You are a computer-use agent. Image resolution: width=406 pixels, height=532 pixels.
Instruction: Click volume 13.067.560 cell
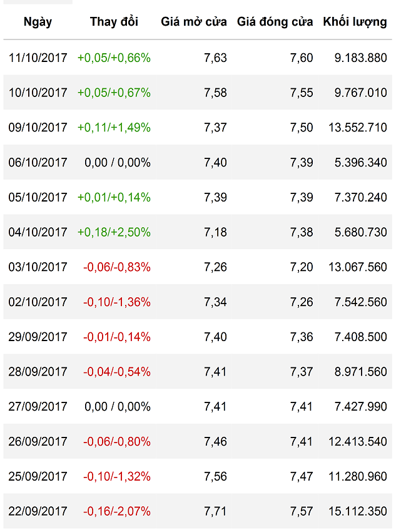click(x=357, y=267)
